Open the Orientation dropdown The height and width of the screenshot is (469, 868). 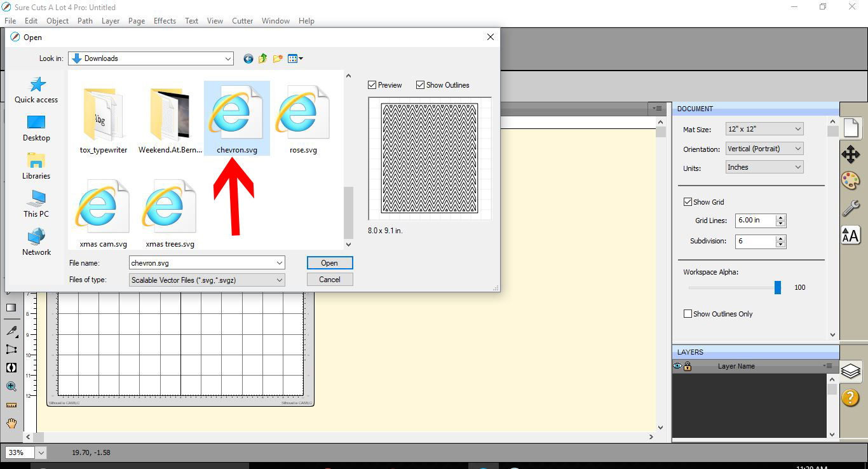click(x=764, y=149)
